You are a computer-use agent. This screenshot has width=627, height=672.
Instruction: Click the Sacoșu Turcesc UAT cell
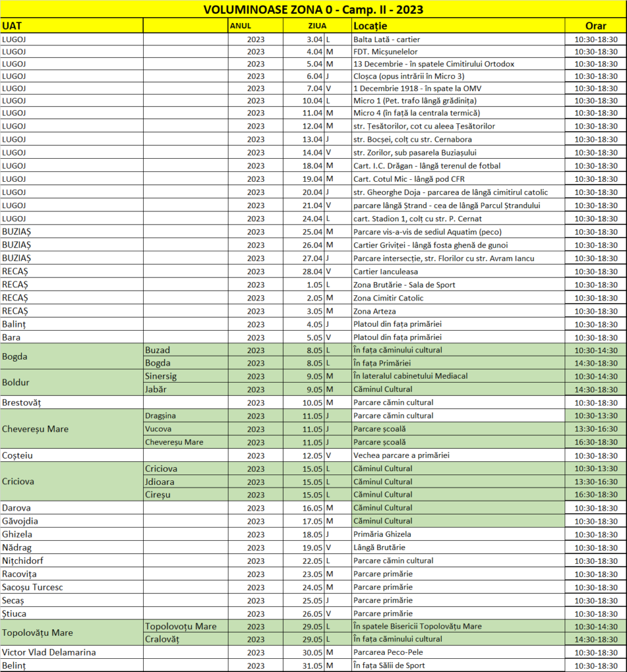pos(72,587)
